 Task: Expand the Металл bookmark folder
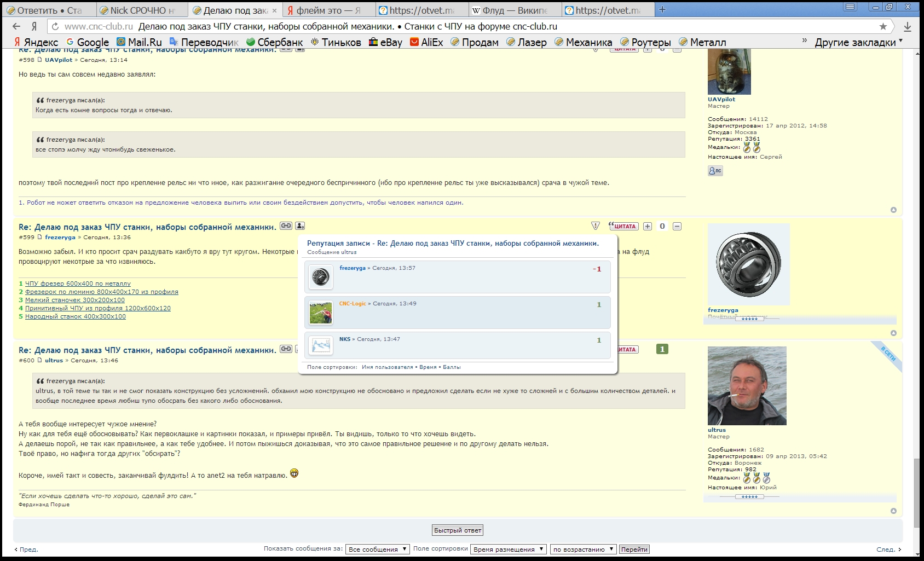[702, 42]
